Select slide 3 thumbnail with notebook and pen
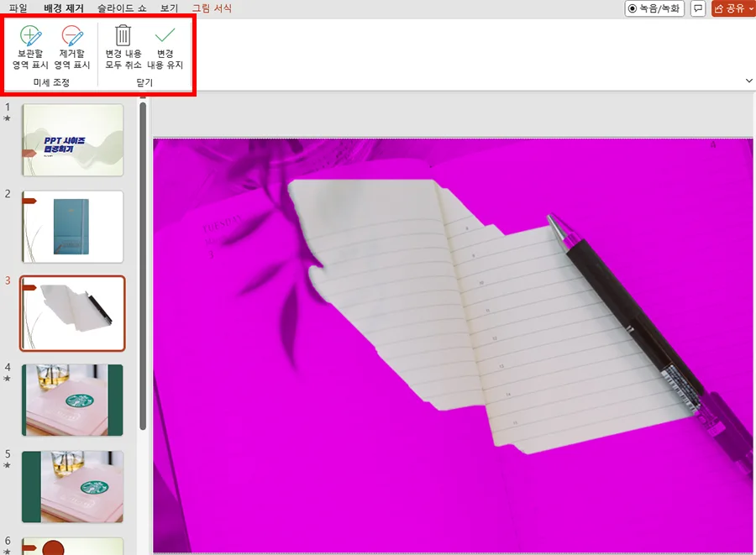This screenshot has width=756, height=555. 72,313
